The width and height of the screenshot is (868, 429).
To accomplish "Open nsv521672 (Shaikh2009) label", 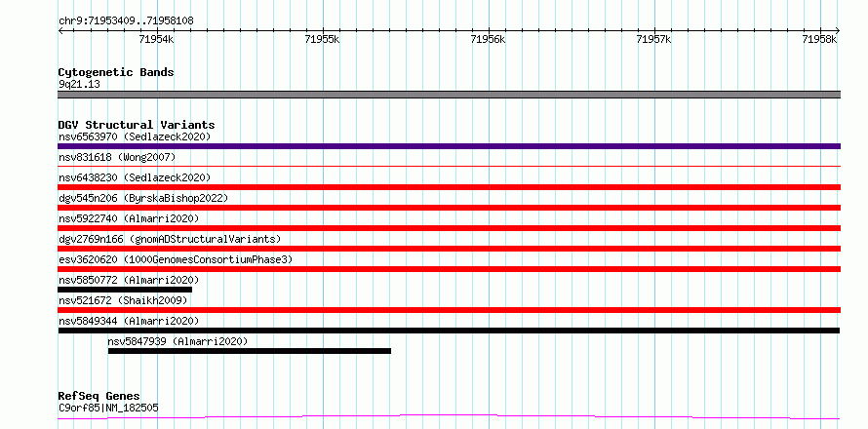I will (x=123, y=300).
